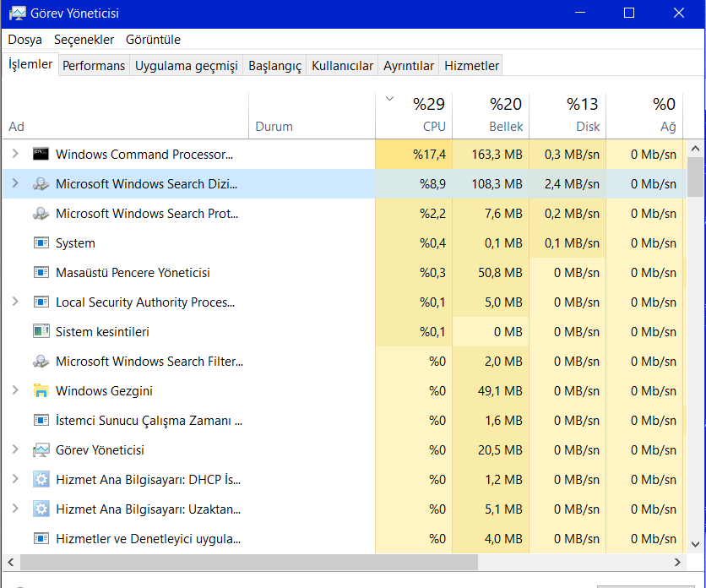
Task: Switch to the Kullanıcılar tab
Action: coord(342,66)
